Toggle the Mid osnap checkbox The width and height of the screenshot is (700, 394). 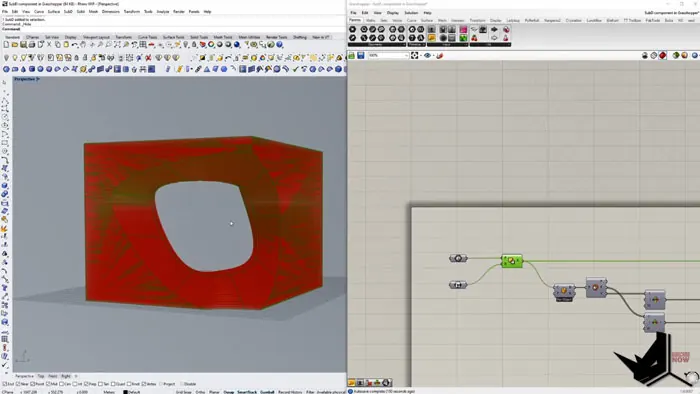48,384
